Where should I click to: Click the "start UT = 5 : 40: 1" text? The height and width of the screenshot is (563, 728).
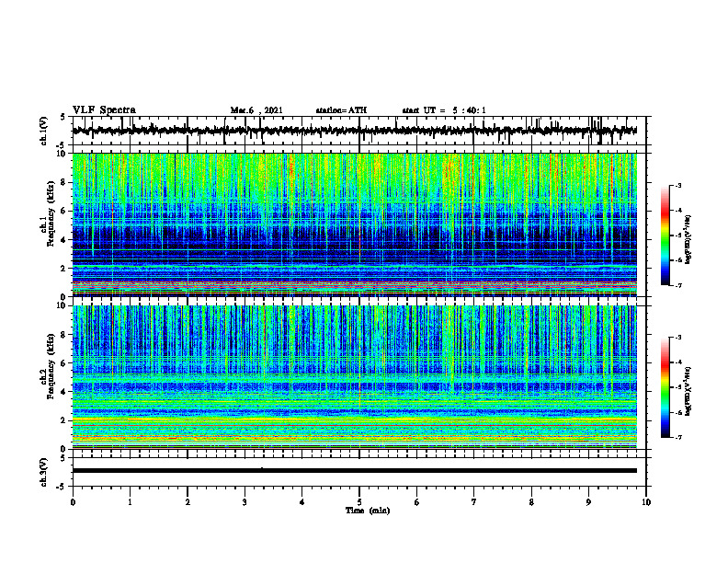(444, 110)
